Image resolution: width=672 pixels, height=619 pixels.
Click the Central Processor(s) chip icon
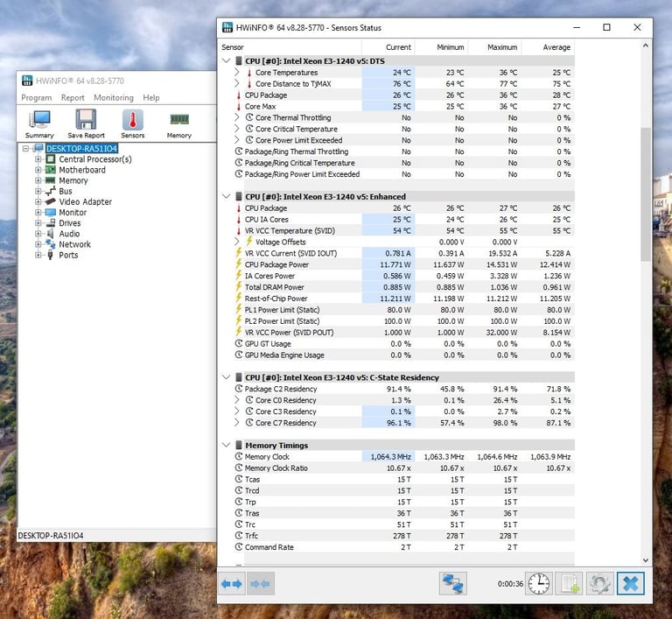click(51, 159)
